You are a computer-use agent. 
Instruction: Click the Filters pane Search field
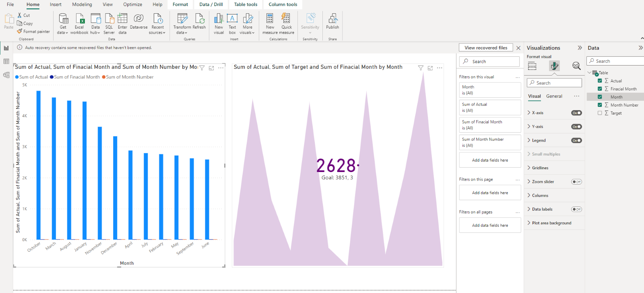[490, 61]
